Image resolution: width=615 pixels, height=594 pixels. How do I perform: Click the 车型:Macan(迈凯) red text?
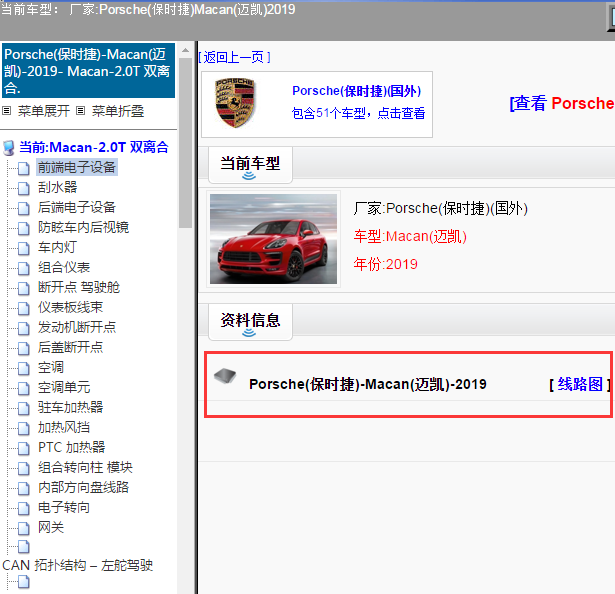click(x=410, y=237)
